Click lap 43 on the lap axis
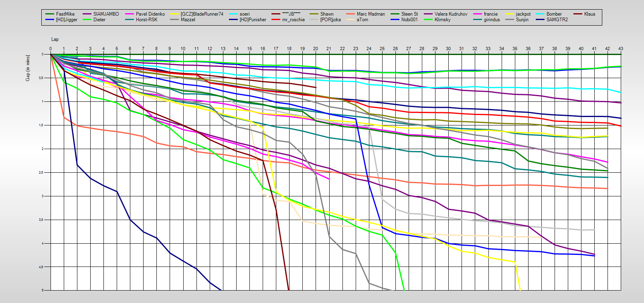Screen dimensions: 644x303 coord(621,48)
